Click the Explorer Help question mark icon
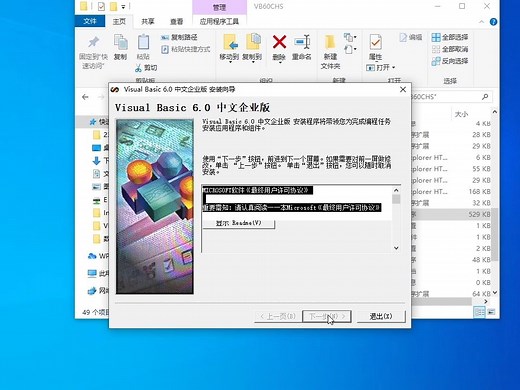The image size is (520, 390). (x=493, y=22)
